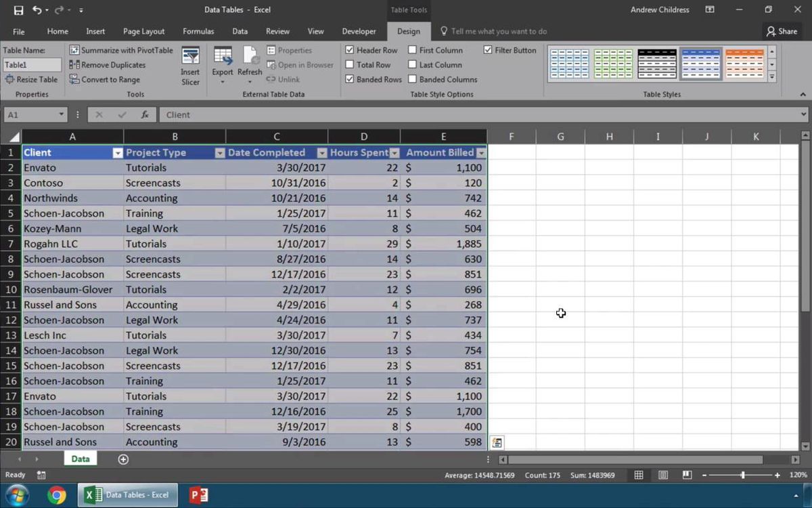
Task: Click the Refresh table data icon
Action: [x=250, y=56]
